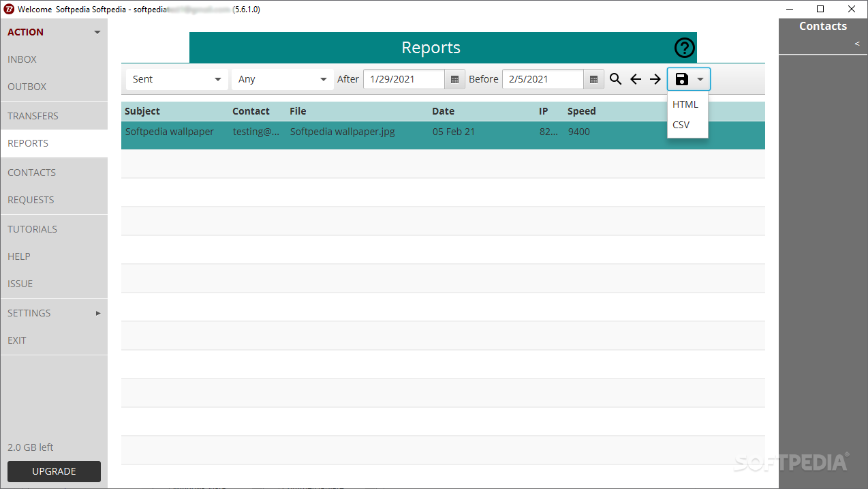Click EXIT in sidebar
The image size is (868, 489).
click(54, 340)
